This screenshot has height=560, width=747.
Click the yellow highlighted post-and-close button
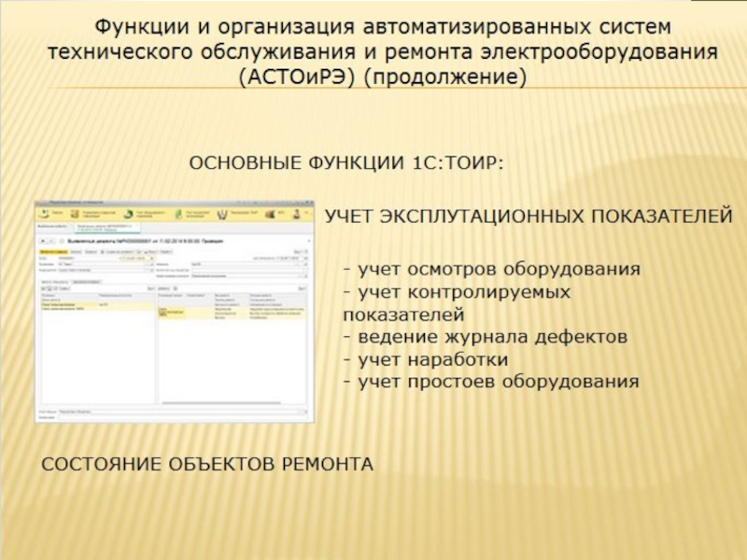(x=53, y=252)
